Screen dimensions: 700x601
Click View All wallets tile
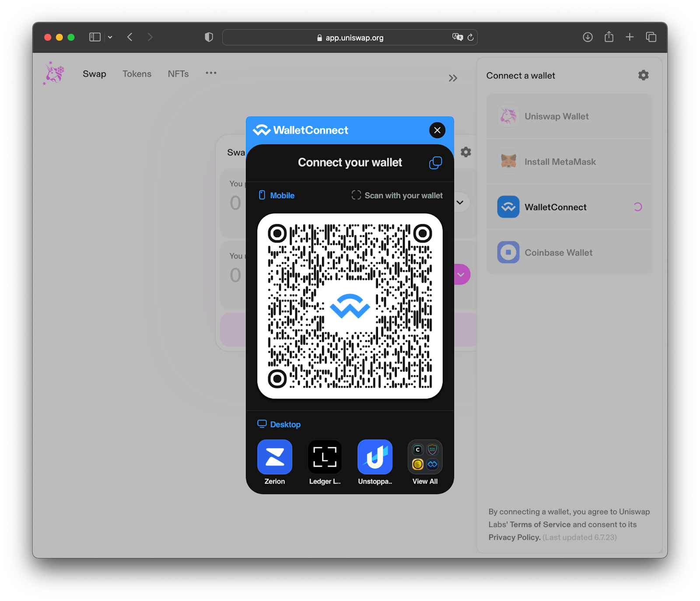425,462
